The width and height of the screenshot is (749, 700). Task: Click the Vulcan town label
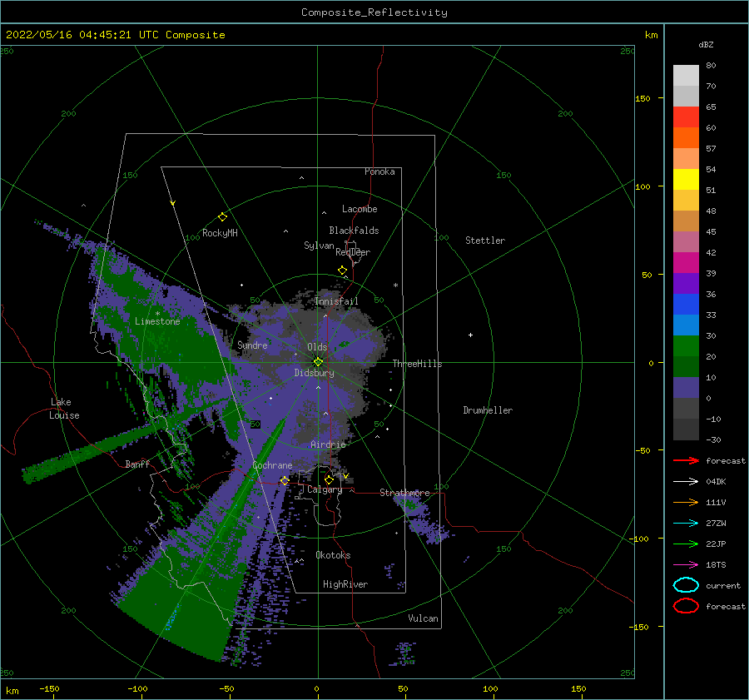(x=424, y=618)
